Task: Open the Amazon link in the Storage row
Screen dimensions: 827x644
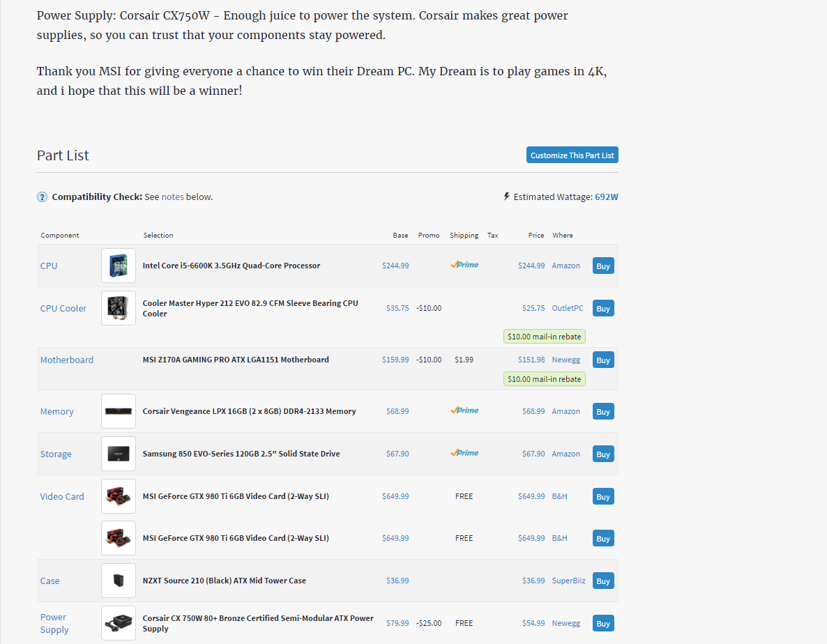Action: (566, 454)
